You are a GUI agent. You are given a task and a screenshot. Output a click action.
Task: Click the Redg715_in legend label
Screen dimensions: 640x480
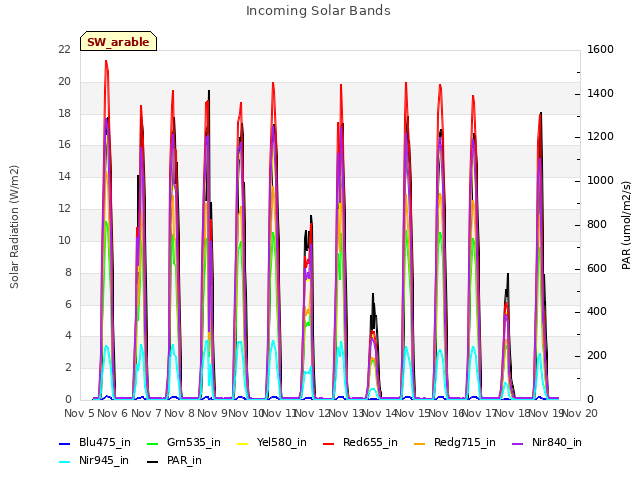464,442
